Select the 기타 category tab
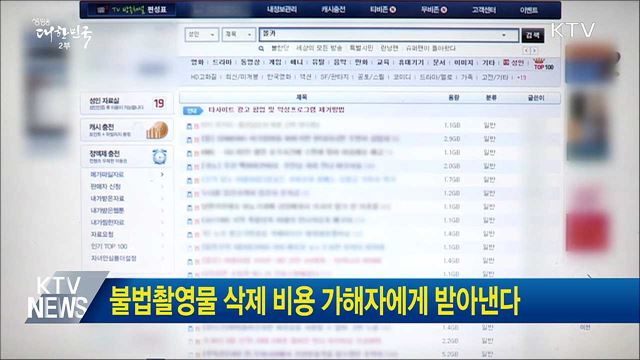Viewport: 640px width, 360px height. pos(488,62)
